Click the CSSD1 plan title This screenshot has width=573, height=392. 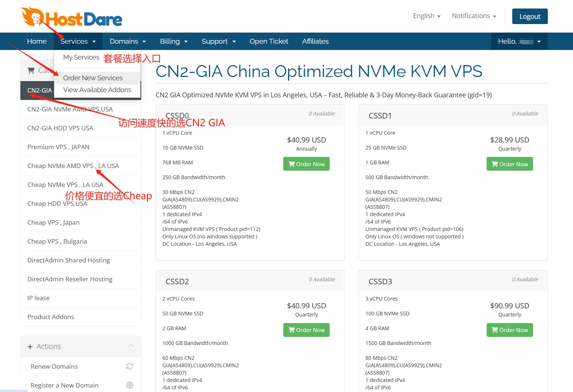coord(380,116)
